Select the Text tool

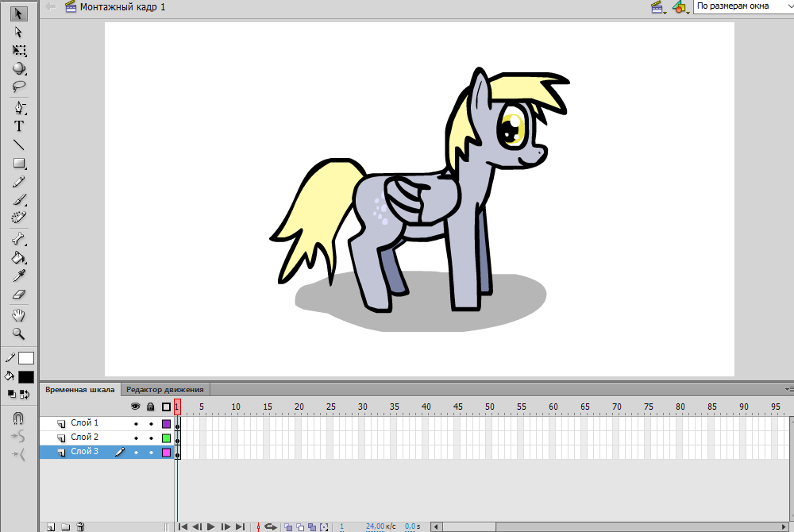tap(19, 126)
